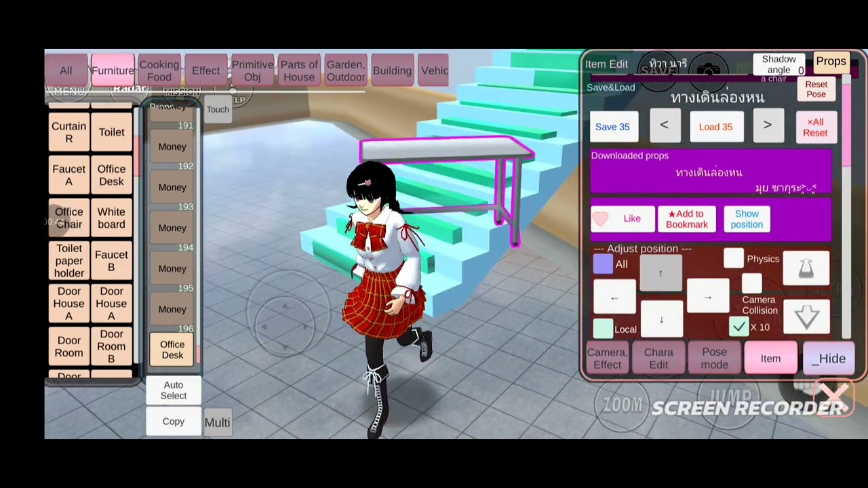Toggle the All position option

[x=603, y=264]
